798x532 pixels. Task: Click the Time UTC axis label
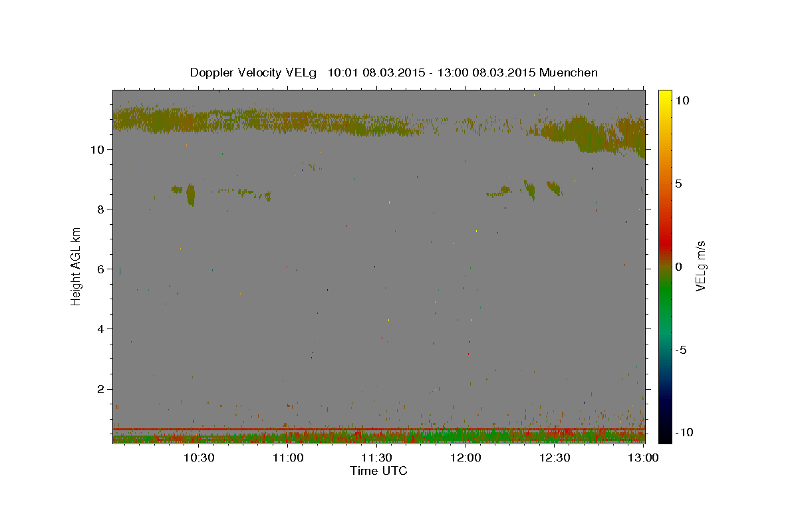pyautogui.click(x=378, y=471)
